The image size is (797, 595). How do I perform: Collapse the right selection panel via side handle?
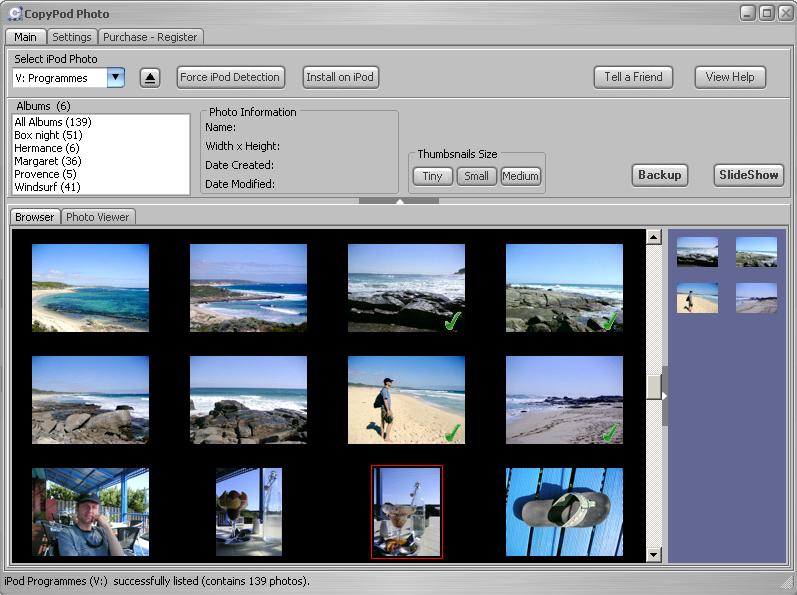pos(664,395)
